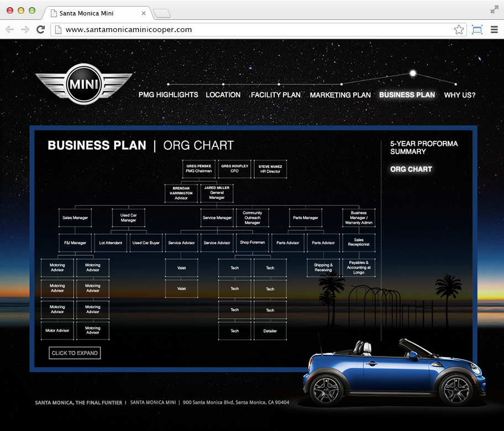Click the Detailer box
The width and height of the screenshot is (504, 431).
coord(270,331)
